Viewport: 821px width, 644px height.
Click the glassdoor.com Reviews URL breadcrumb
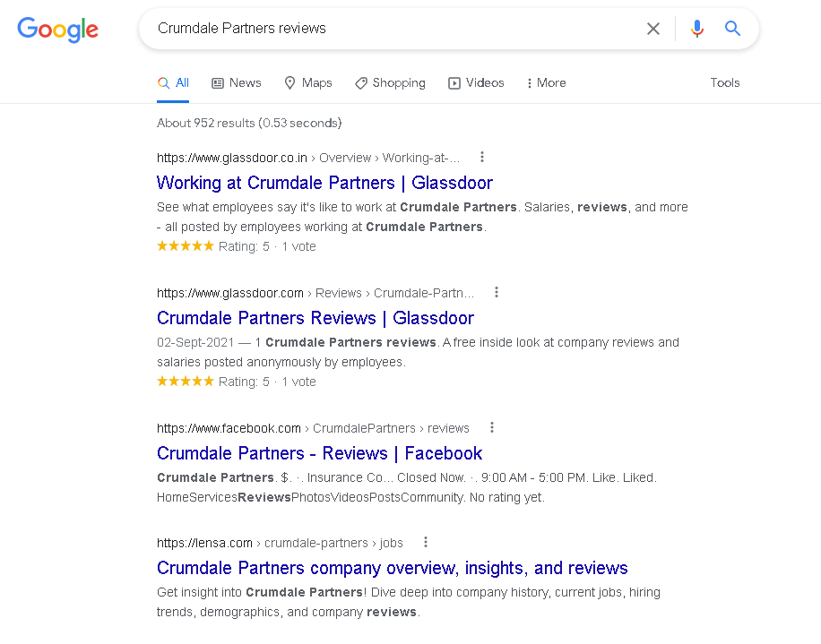[x=315, y=293]
